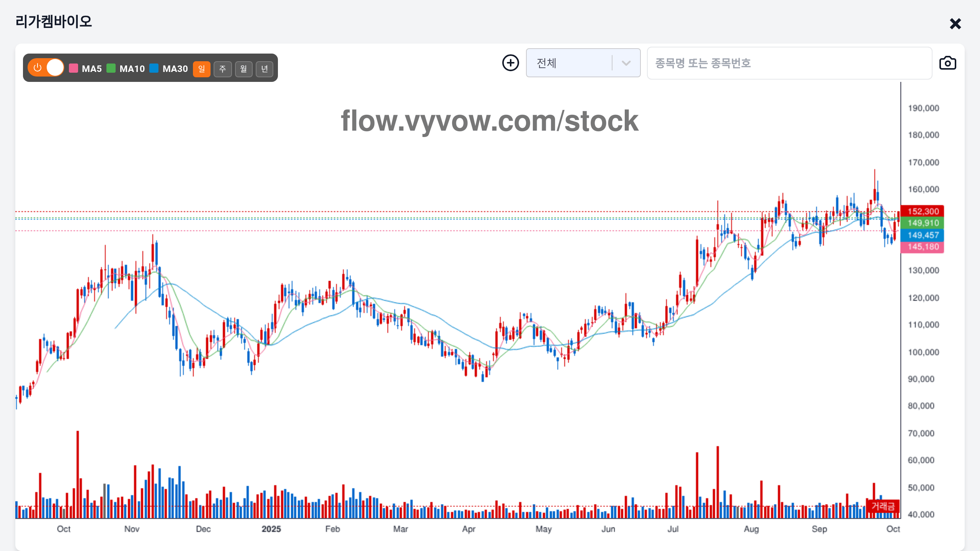Image resolution: width=980 pixels, height=551 pixels.
Task: Click the green MA10 color swatch
Action: point(111,68)
